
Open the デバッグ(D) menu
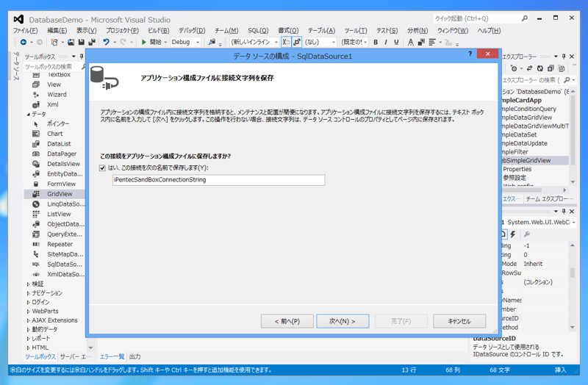(x=192, y=31)
